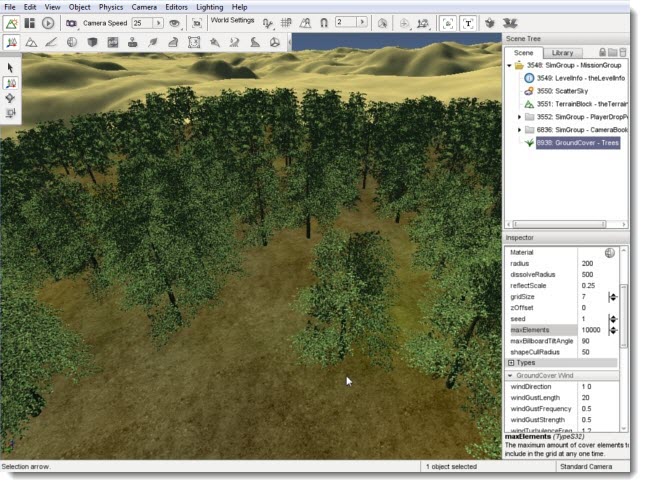Open the Lighting menu

click(x=209, y=7)
